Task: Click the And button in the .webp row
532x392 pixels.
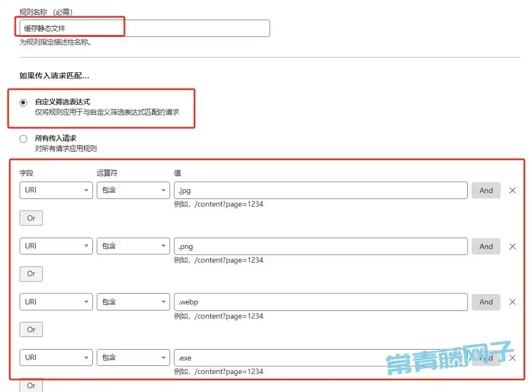Action: [x=486, y=302]
